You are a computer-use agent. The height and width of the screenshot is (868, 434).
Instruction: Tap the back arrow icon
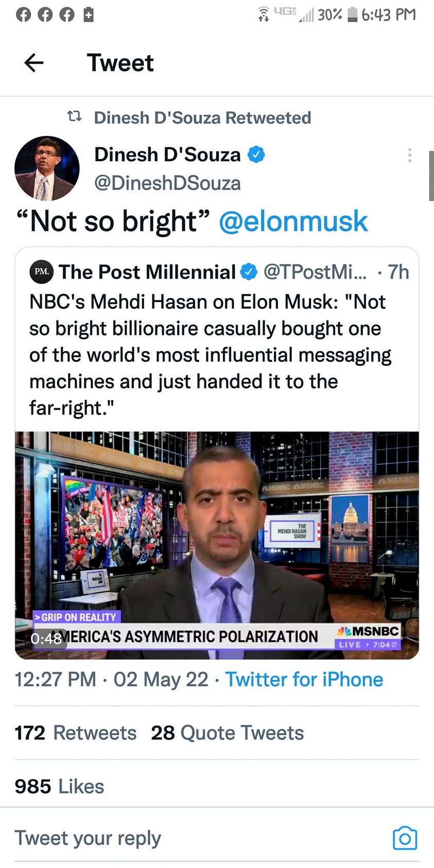coord(34,63)
